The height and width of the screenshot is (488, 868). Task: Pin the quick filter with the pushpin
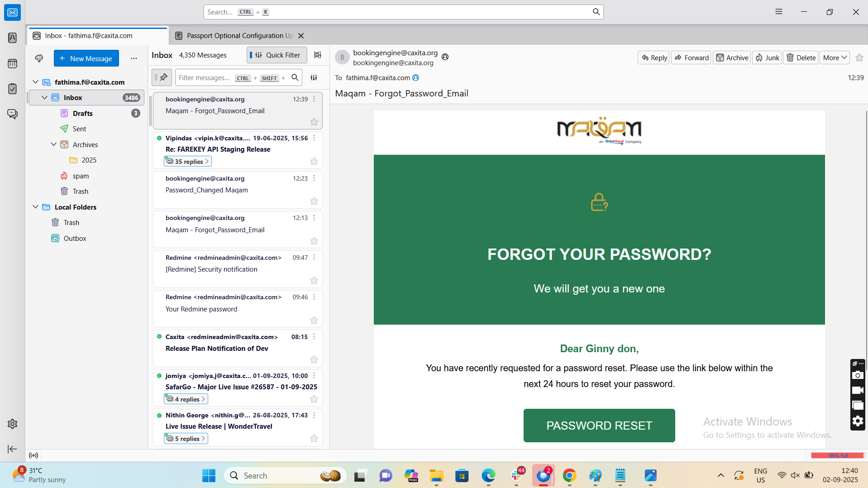tap(162, 77)
